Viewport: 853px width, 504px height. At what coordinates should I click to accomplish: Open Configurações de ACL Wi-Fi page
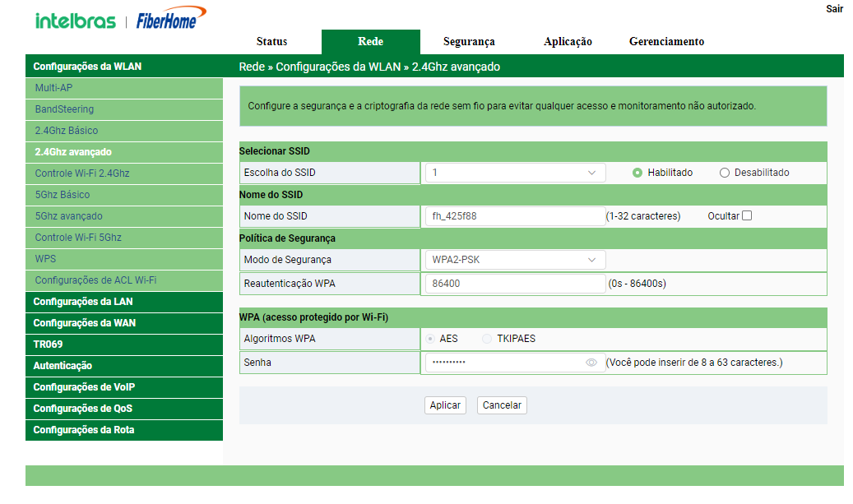[124, 280]
